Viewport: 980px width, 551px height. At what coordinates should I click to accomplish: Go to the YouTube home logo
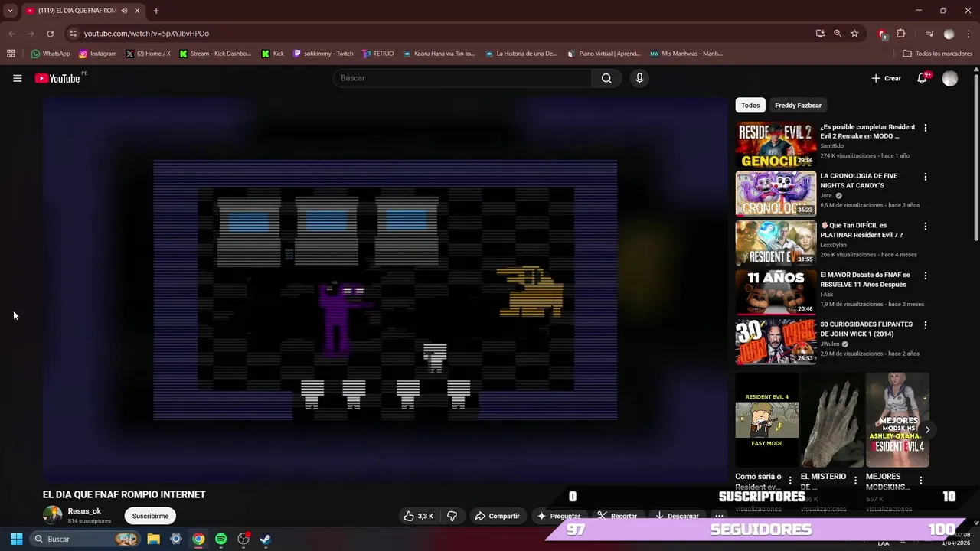(57, 78)
